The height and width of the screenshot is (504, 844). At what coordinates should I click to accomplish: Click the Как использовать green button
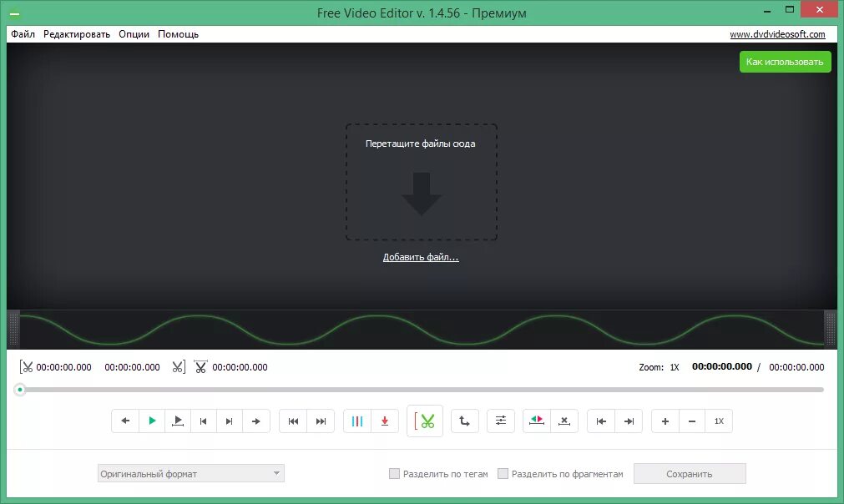point(785,62)
